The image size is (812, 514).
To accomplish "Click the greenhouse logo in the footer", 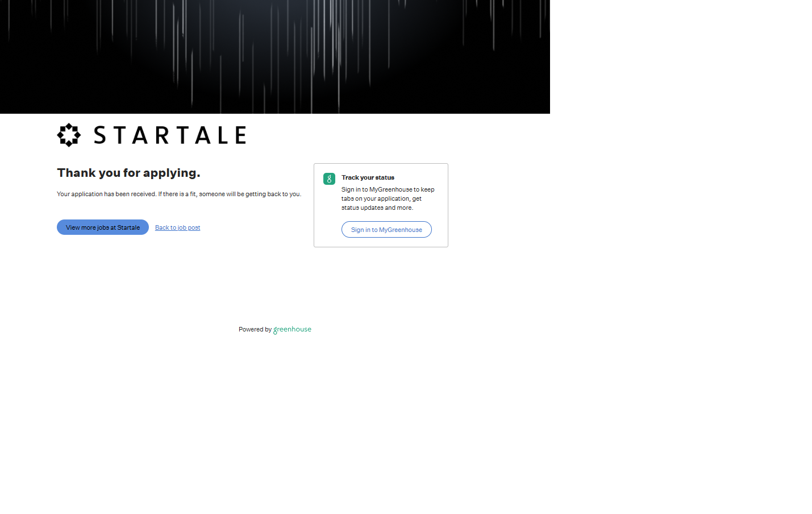I will point(292,330).
